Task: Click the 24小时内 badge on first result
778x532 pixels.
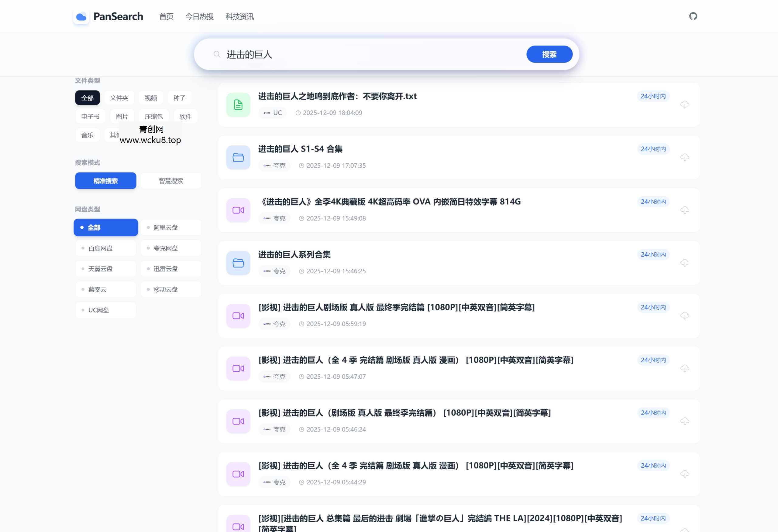Action: 653,96
